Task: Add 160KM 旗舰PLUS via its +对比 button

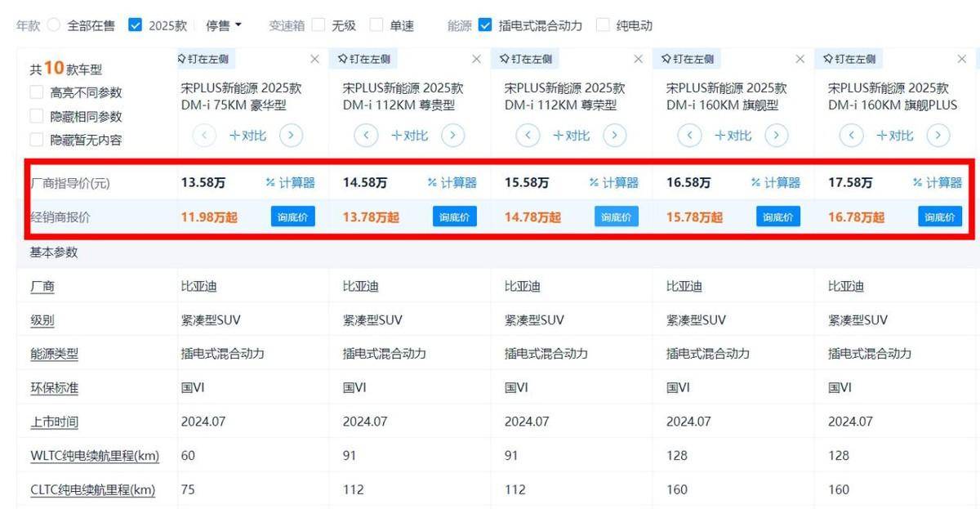Action: pos(894,136)
